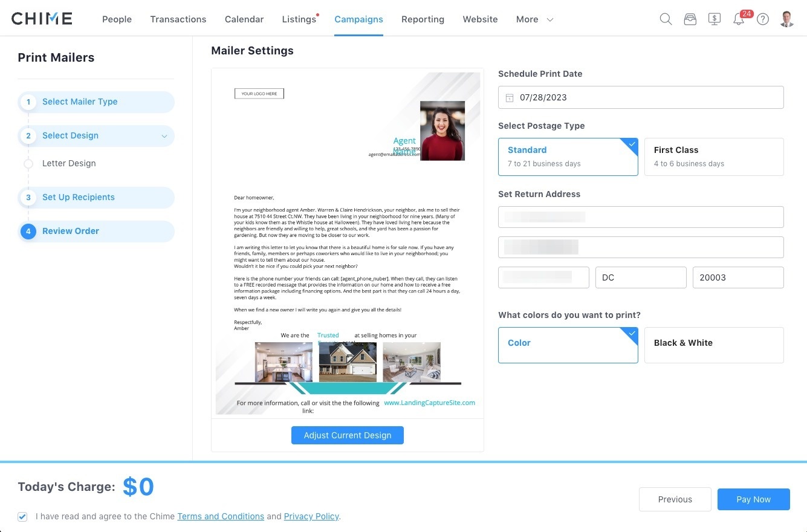
Task: Open the search icon
Action: coord(666,19)
